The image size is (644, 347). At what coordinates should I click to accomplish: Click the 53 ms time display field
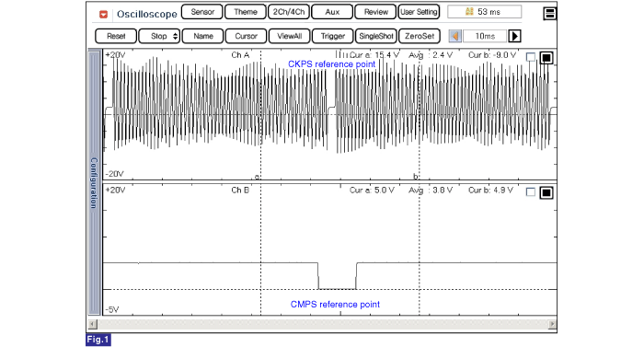[x=485, y=12]
